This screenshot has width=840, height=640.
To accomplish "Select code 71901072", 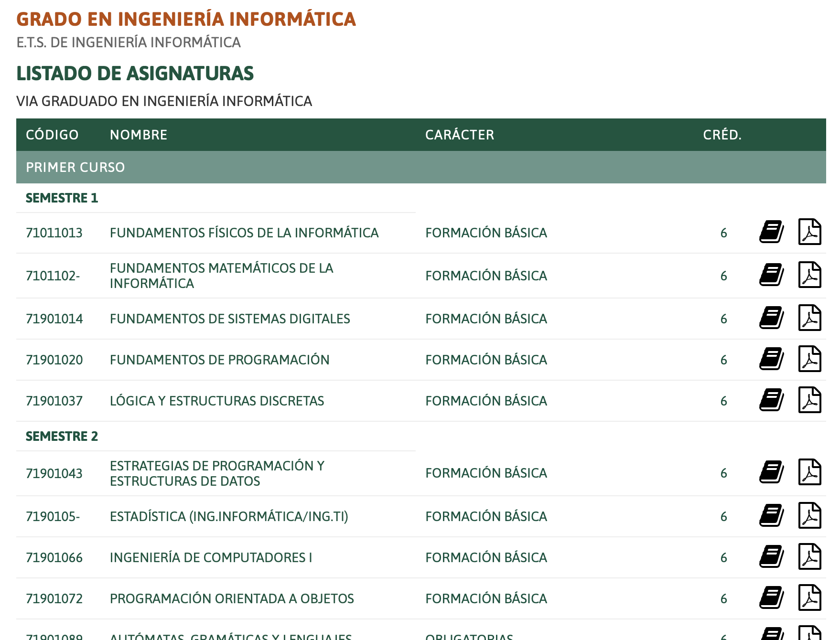I will pyautogui.click(x=54, y=598).
